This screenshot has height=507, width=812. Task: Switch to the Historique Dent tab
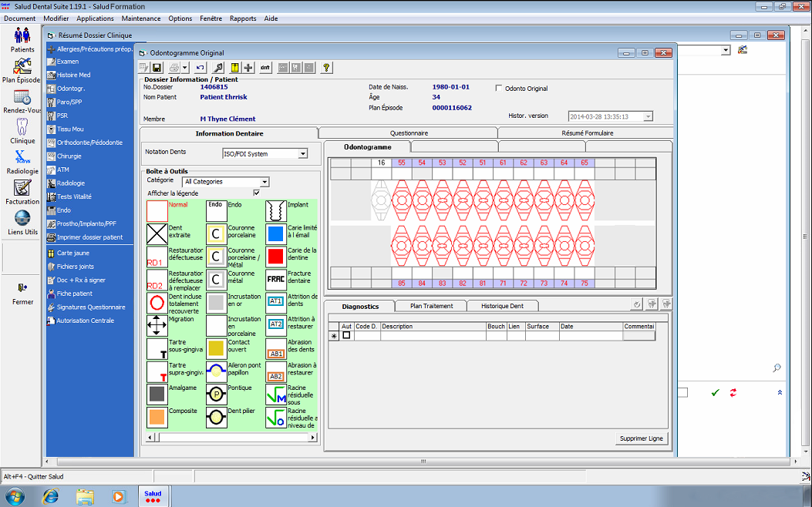[502, 306]
